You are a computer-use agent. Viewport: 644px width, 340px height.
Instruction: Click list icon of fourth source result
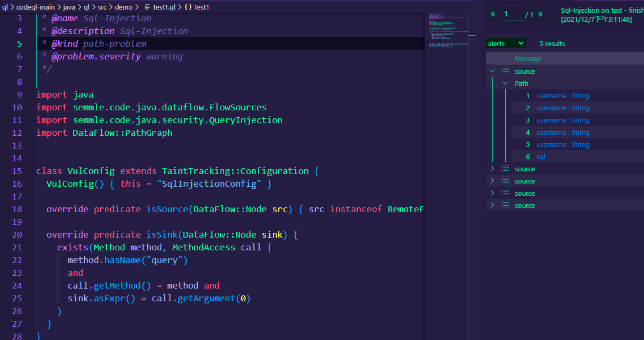click(x=505, y=193)
